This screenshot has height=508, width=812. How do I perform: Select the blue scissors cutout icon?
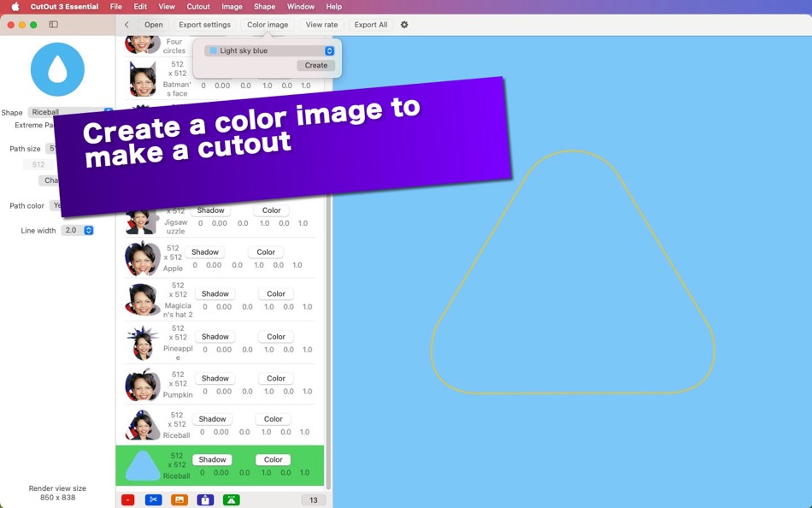(x=154, y=499)
